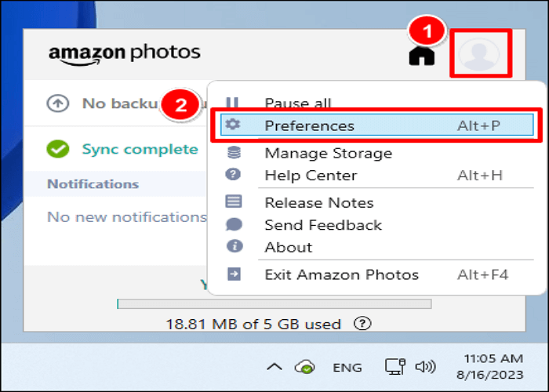Click the user profile avatar icon
The width and height of the screenshot is (549, 392).
pyautogui.click(x=479, y=54)
